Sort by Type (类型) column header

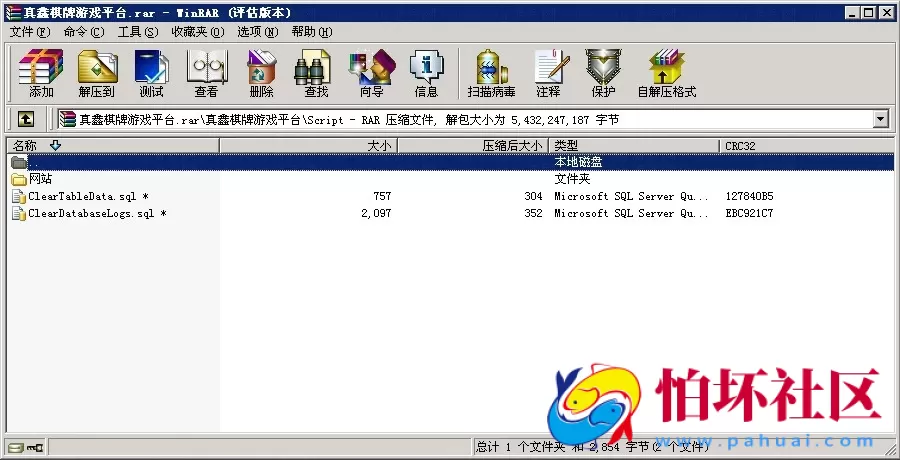[634, 146]
